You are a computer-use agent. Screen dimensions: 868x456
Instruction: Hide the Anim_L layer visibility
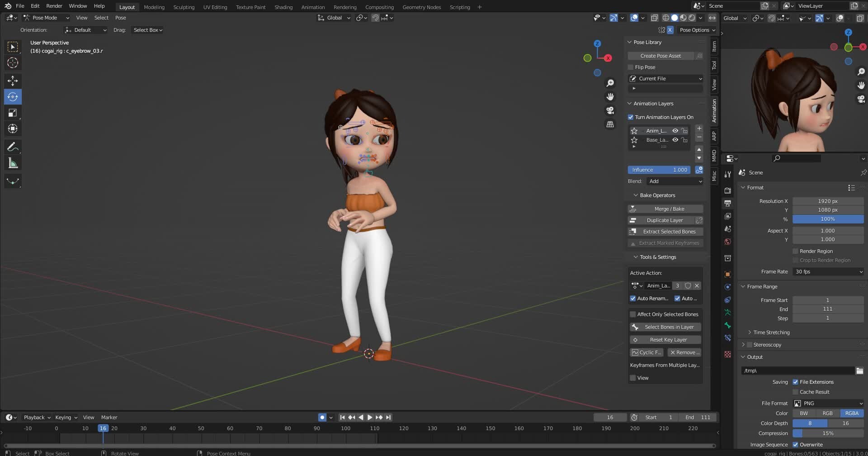point(675,130)
